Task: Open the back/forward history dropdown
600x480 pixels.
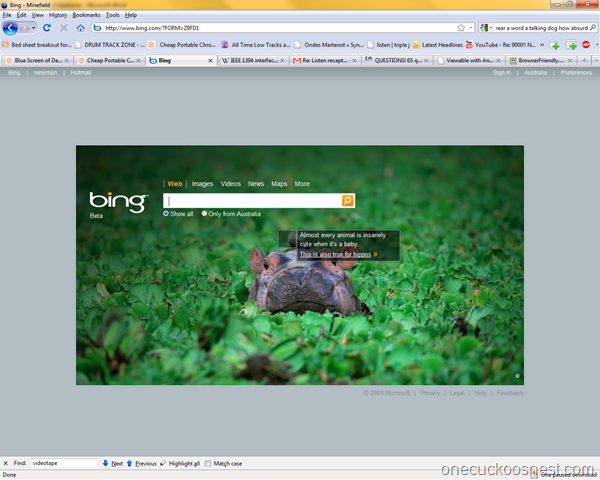Action: (33, 28)
